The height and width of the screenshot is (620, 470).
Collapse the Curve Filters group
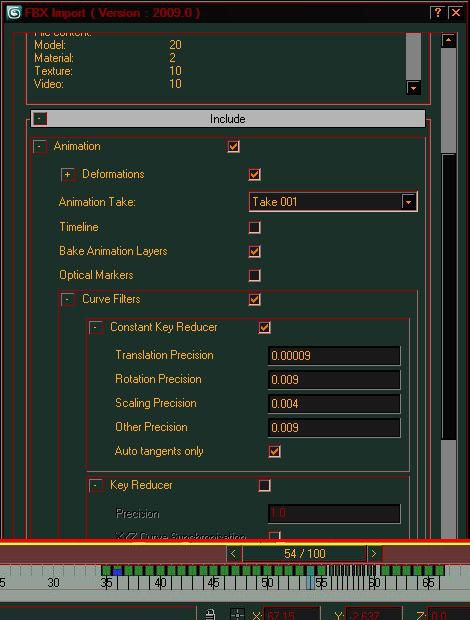click(68, 299)
